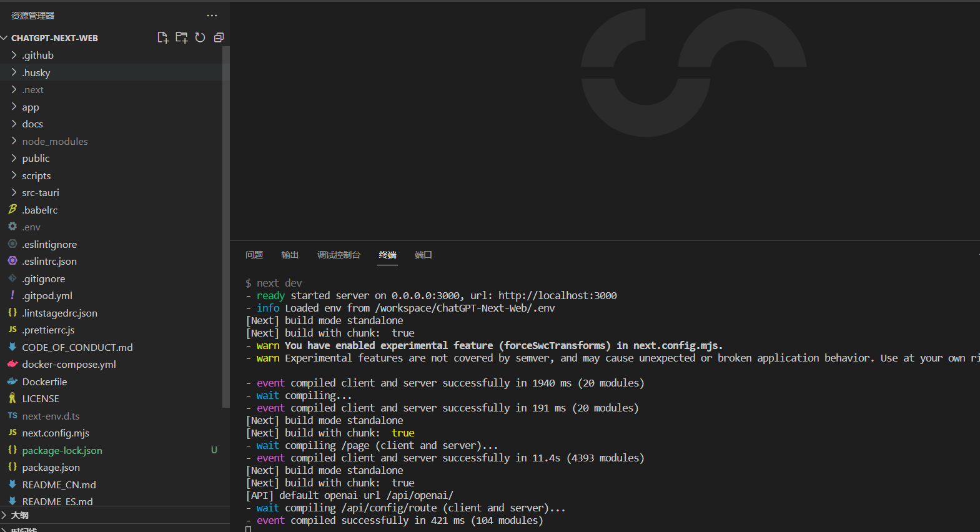Expand the docs folder

click(14, 124)
